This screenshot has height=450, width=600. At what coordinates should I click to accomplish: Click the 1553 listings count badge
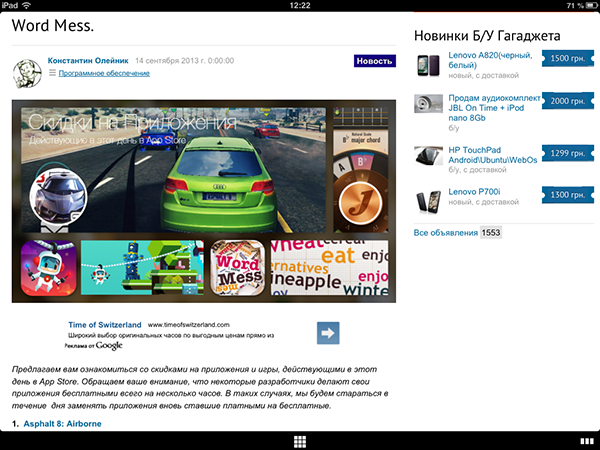491,233
